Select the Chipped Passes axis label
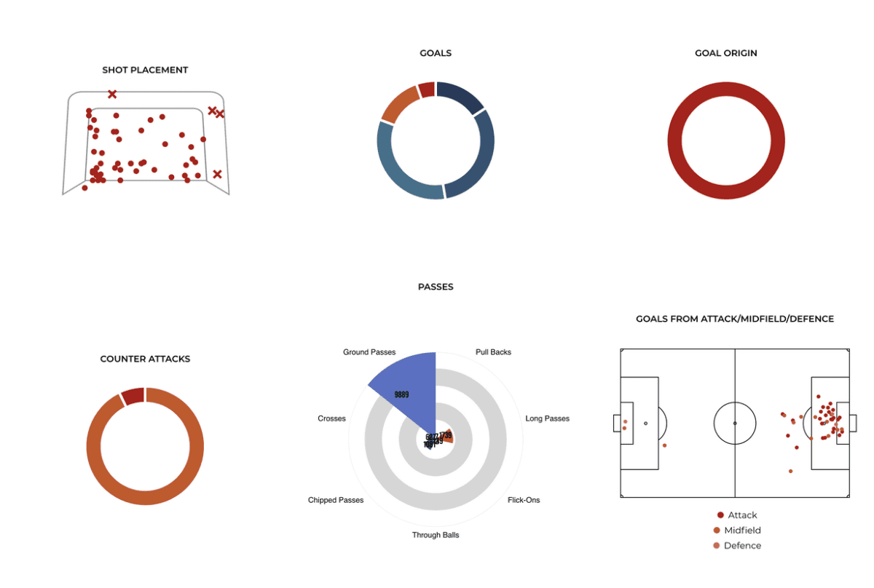 pos(336,500)
